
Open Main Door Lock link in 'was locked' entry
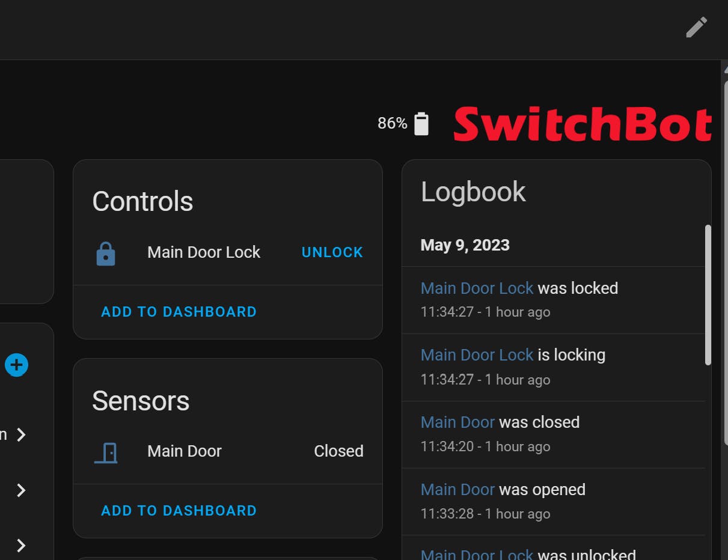point(477,288)
